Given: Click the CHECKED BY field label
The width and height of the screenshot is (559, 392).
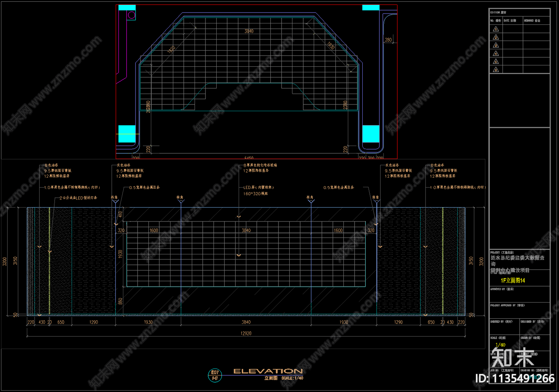Looking at the screenshot, I should point(501,321).
